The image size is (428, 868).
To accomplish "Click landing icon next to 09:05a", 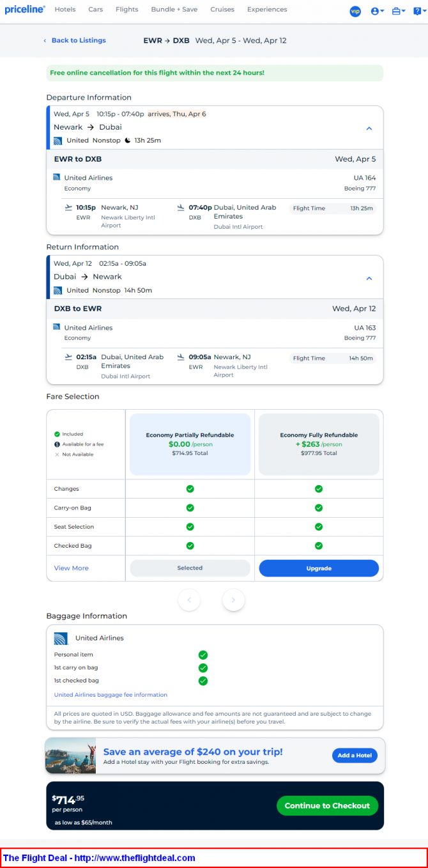I will tap(181, 357).
